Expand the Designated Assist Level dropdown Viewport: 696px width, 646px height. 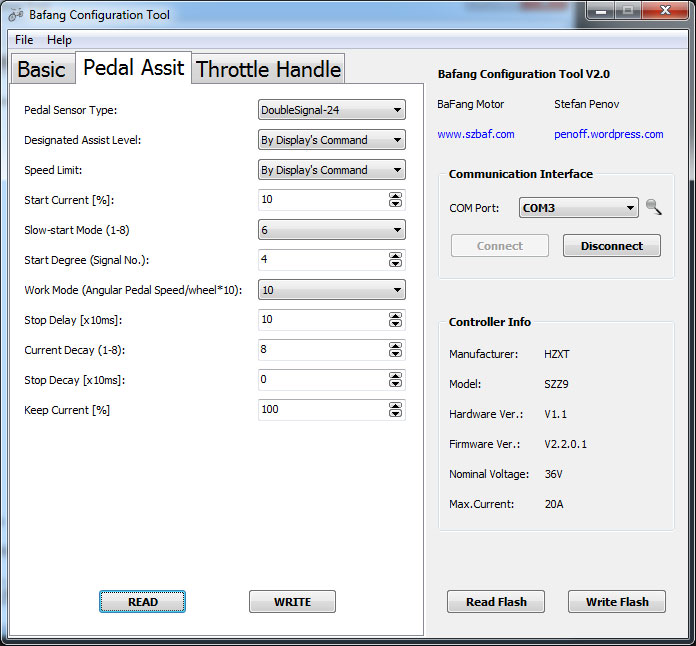[331, 140]
